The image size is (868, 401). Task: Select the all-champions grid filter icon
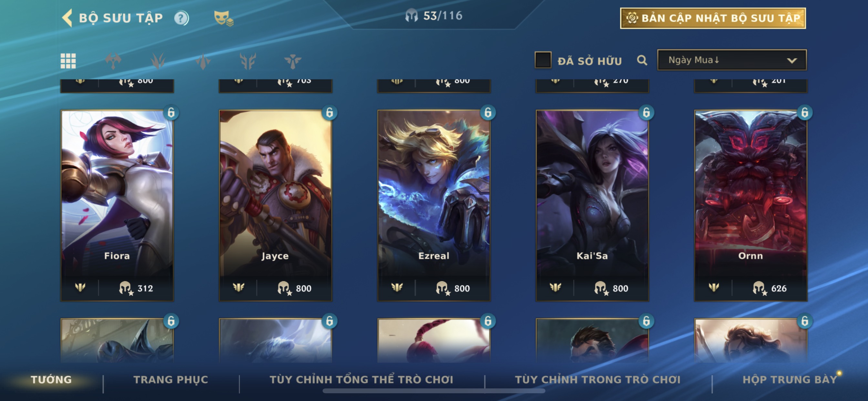point(68,61)
